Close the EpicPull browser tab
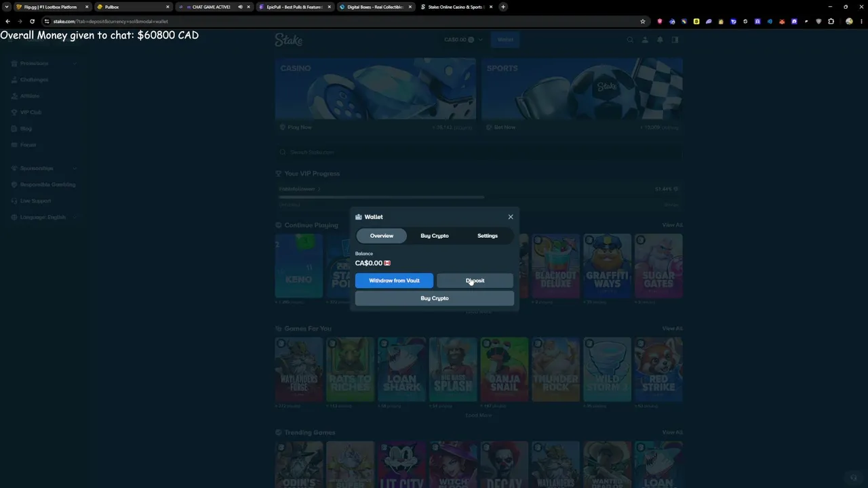Image resolution: width=868 pixels, height=488 pixels. point(330,7)
